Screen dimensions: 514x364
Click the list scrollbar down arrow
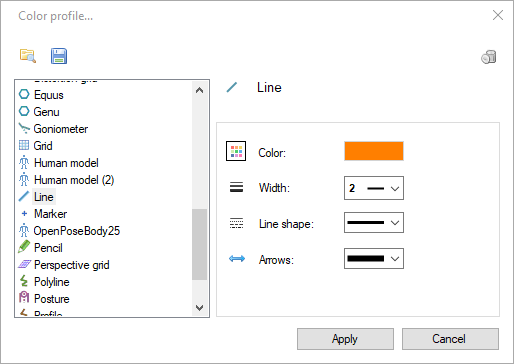click(x=199, y=308)
